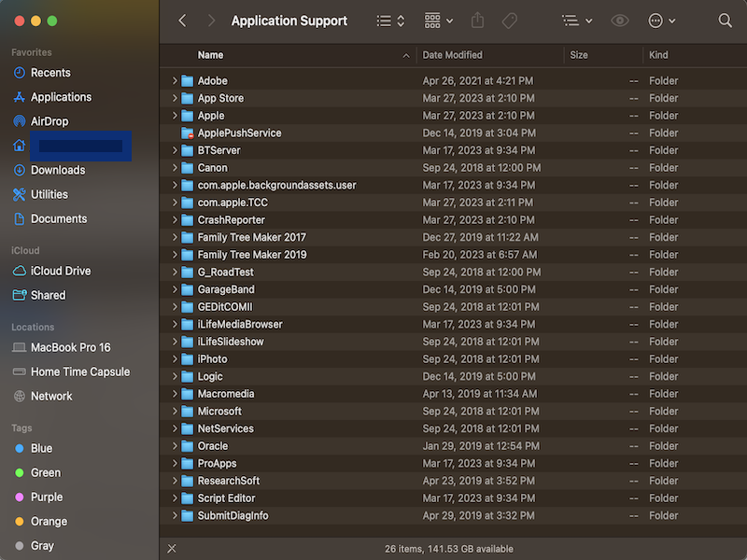Expand the App Store folder

(175, 98)
